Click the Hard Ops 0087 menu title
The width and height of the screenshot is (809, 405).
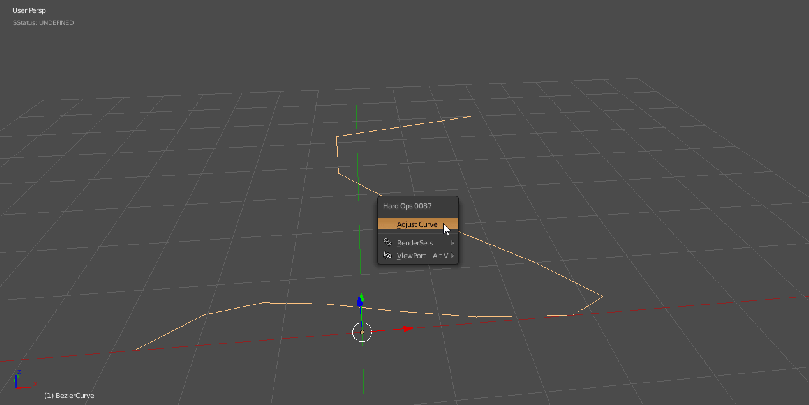(x=407, y=205)
